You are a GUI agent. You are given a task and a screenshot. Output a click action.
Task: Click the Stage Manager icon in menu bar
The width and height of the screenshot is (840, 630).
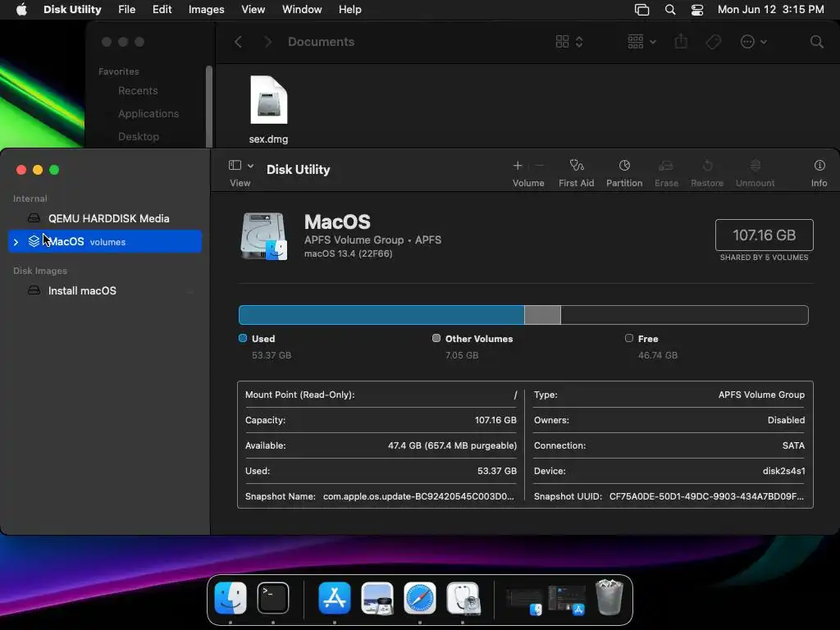(641, 10)
